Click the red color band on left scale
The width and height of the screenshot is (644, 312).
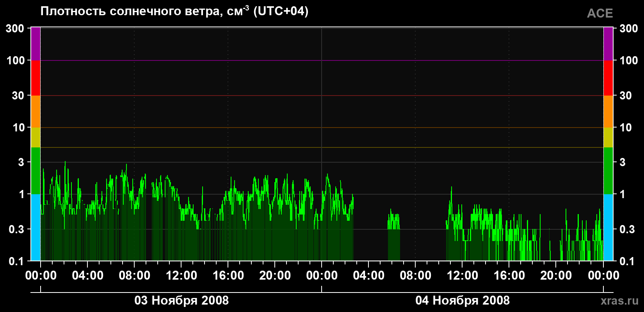point(36,78)
